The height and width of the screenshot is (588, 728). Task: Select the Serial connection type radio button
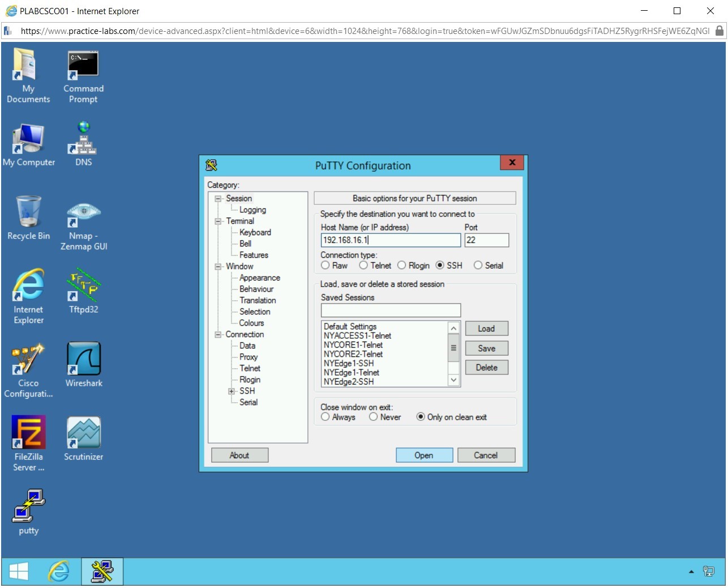coord(478,265)
